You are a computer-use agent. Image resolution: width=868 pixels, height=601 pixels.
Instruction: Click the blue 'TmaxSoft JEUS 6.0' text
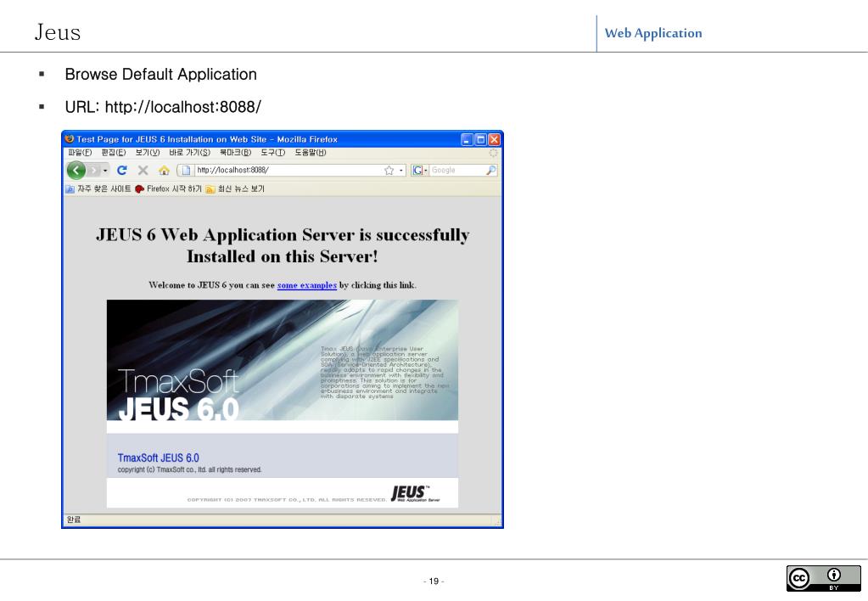pos(158,458)
